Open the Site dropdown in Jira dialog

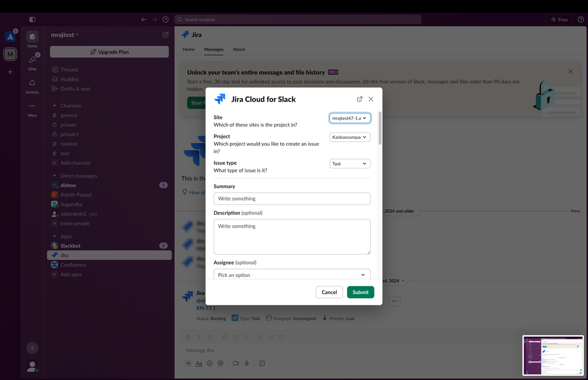pyautogui.click(x=350, y=118)
